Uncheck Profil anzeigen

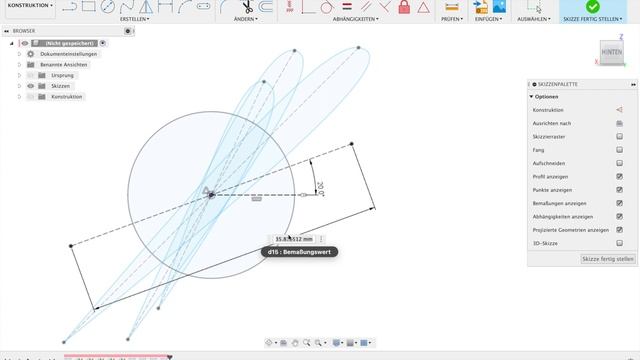click(619, 176)
